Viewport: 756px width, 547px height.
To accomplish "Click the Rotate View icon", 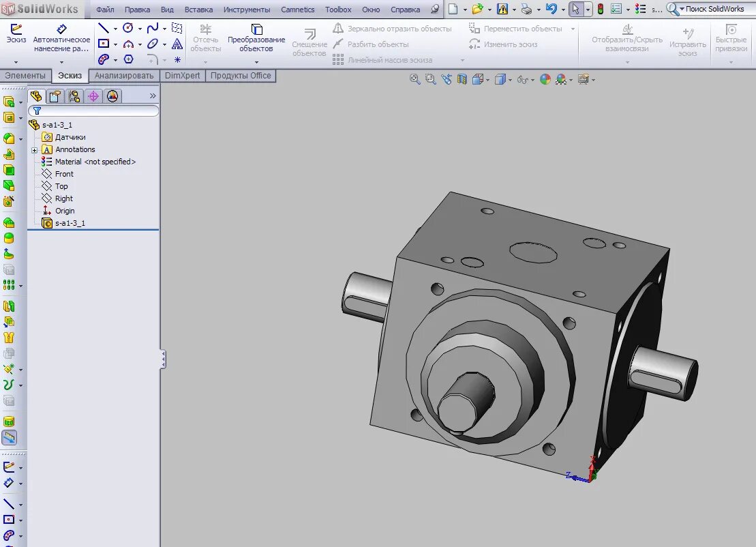I will coord(446,79).
